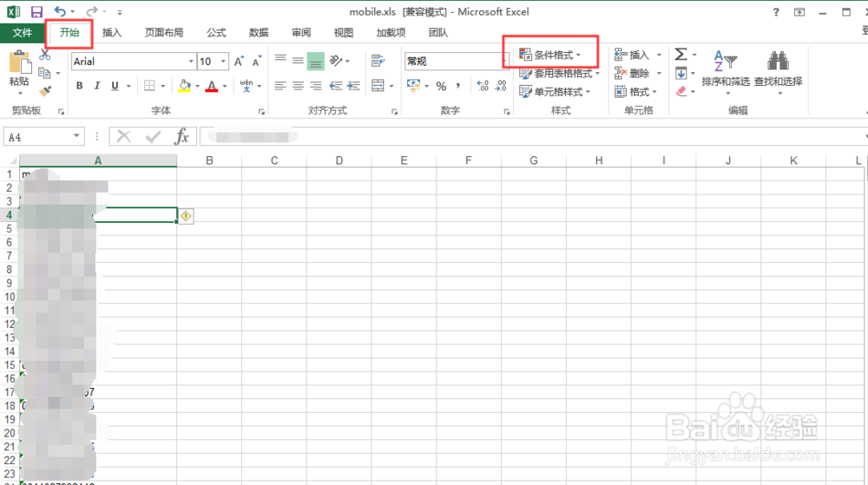This screenshot has height=485, width=868.
Task: Undo the last action
Action: click(60, 11)
